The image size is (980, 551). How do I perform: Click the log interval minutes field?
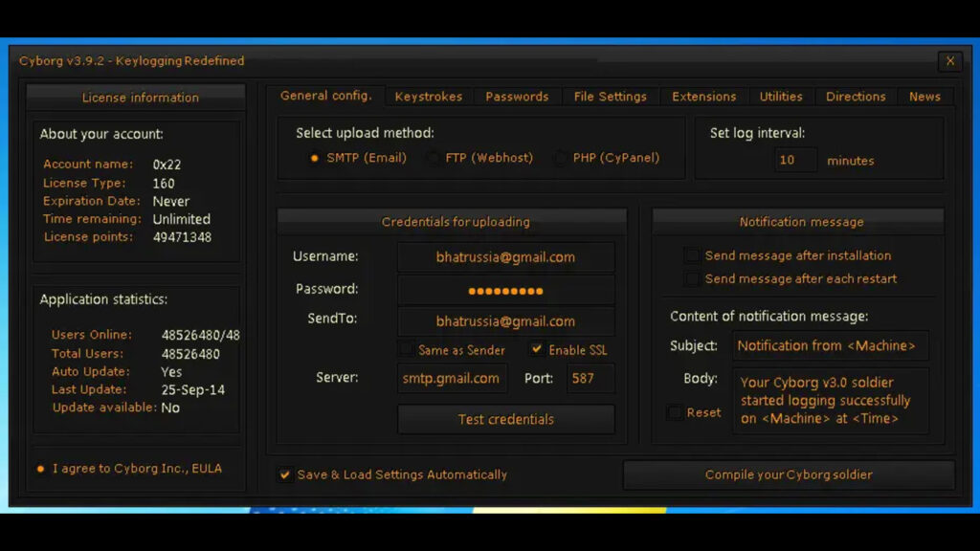795,161
